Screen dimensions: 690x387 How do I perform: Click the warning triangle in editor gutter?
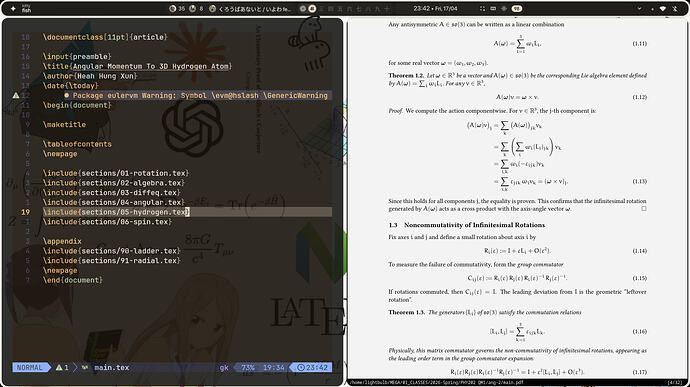point(16,95)
